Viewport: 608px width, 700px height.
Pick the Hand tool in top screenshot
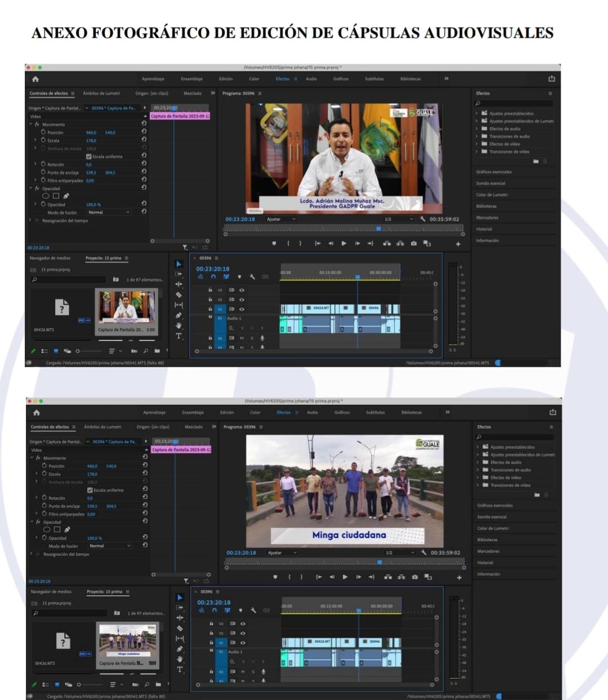click(178, 326)
